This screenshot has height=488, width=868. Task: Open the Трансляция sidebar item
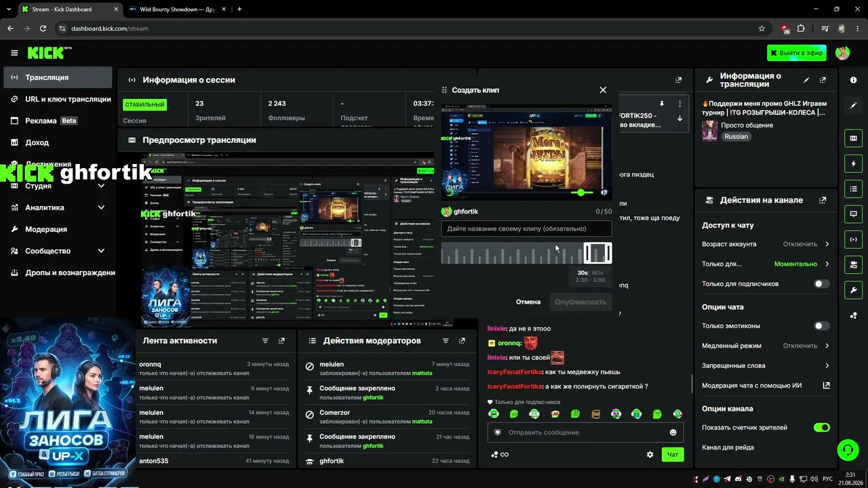58,77
